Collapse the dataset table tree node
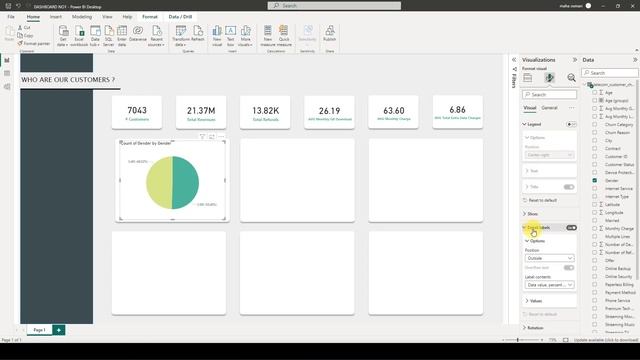Image resolution: width=640 pixels, height=360 pixels. click(x=585, y=84)
